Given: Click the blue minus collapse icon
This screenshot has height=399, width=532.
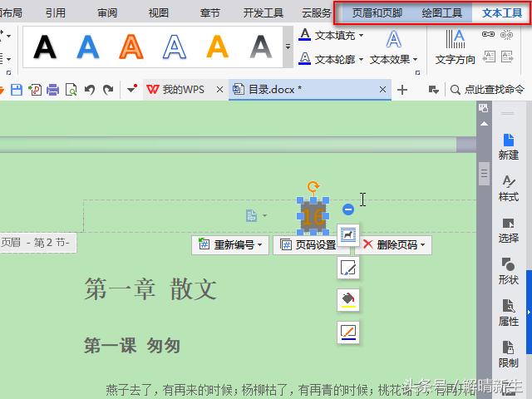Looking at the screenshot, I should tap(347, 209).
